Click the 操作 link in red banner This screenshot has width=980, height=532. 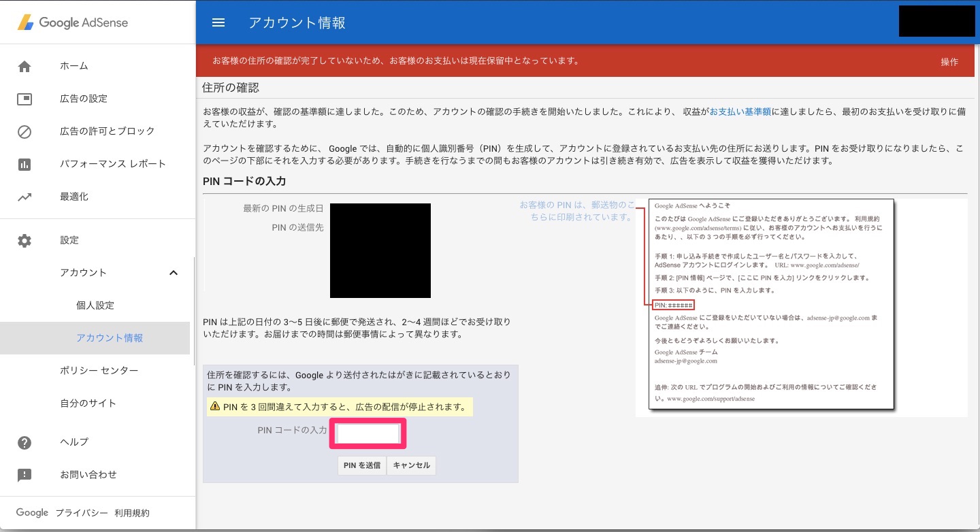coord(949,62)
